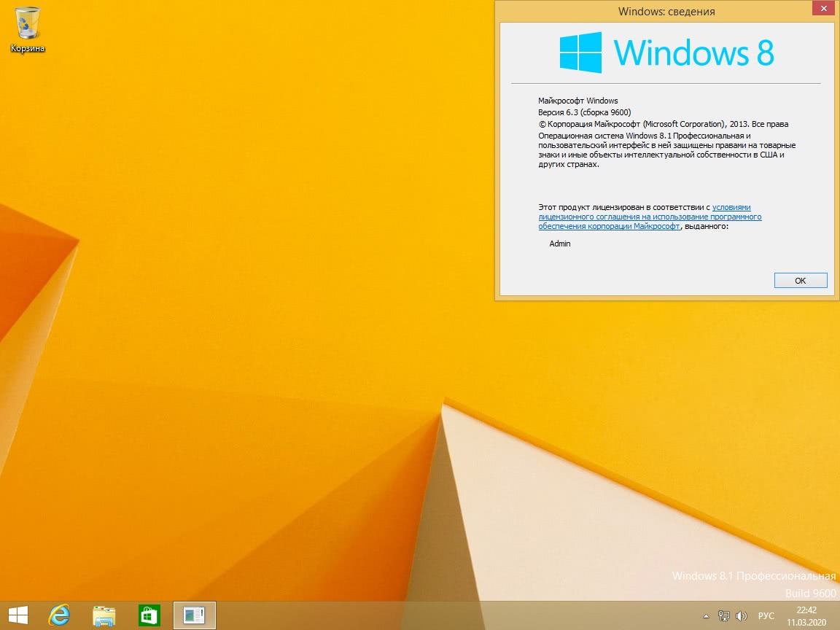840x630 pixels.
Task: Click the 'Версия 6.3 (сборка 9600)' text
Action: click(584, 112)
